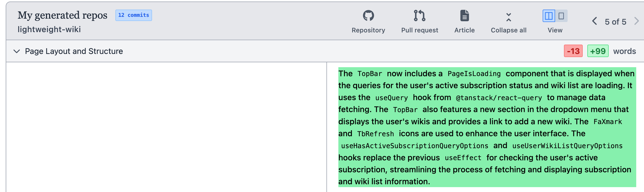Click the View label under toggles

tap(555, 30)
